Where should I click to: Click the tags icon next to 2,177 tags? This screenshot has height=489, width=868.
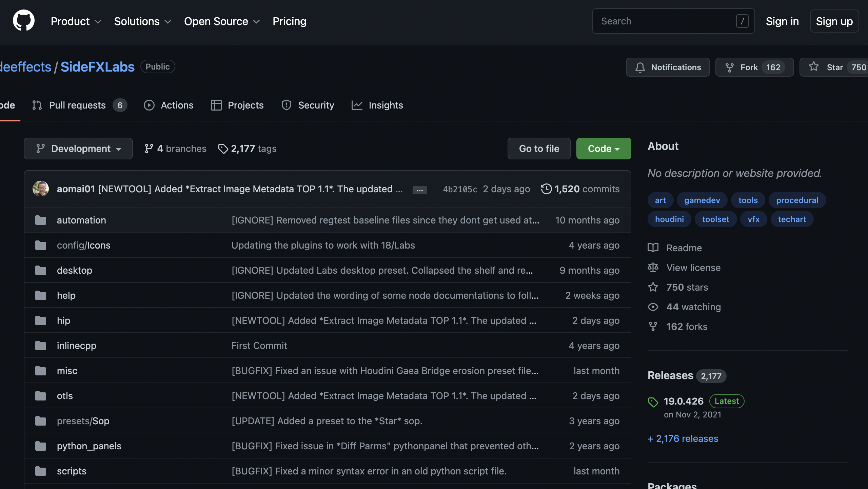(x=223, y=149)
